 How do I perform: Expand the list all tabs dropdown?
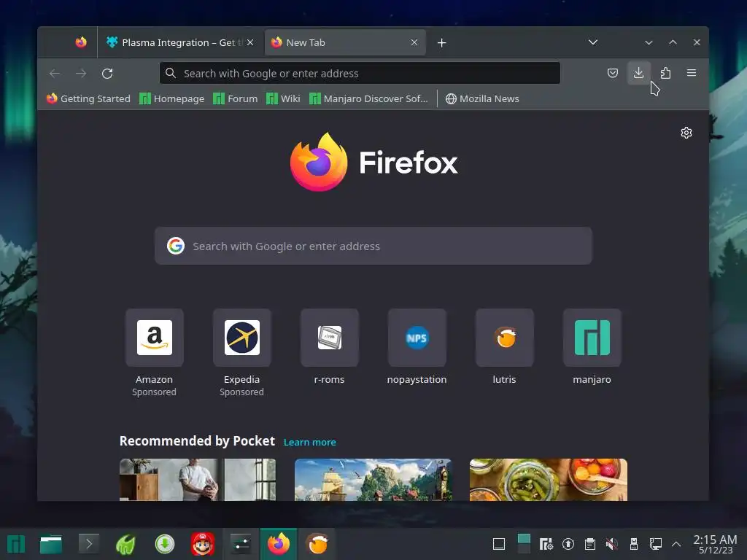pyautogui.click(x=592, y=42)
